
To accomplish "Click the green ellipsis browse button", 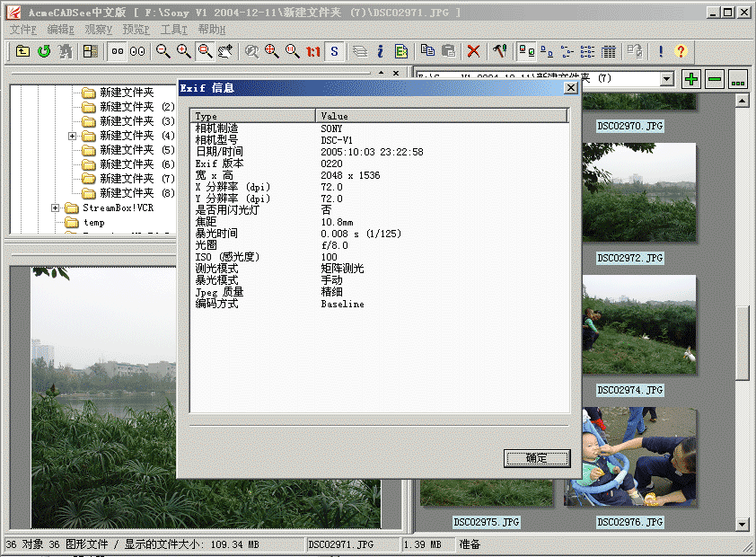I will [x=738, y=78].
